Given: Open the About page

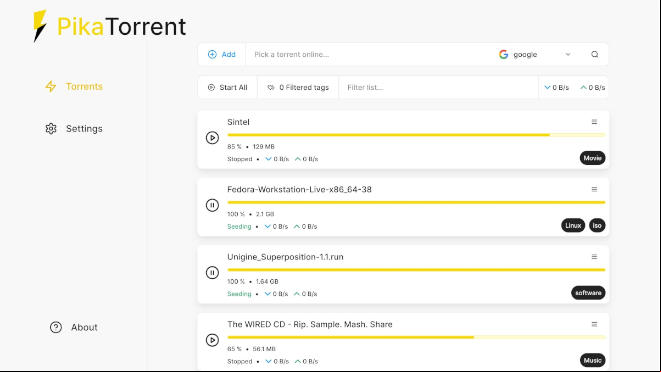Looking at the screenshot, I should tap(74, 327).
